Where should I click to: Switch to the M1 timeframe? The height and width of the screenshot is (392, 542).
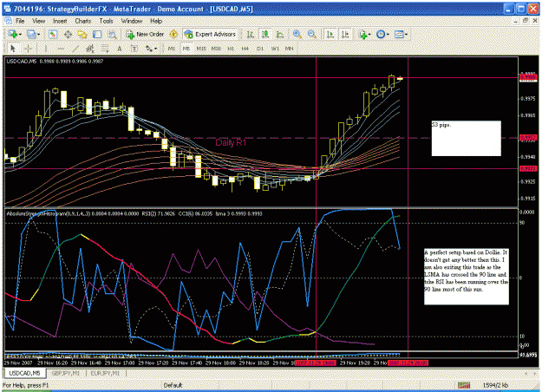[x=172, y=49]
